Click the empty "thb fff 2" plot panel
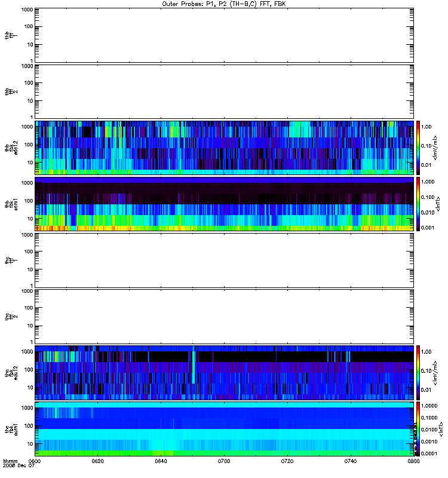448x478 pixels. [x=225, y=91]
